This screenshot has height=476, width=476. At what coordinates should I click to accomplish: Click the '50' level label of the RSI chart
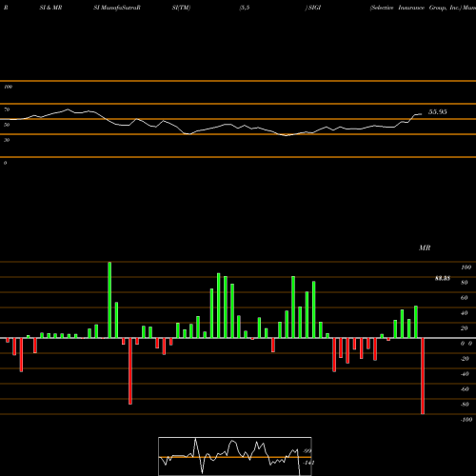[7, 125]
